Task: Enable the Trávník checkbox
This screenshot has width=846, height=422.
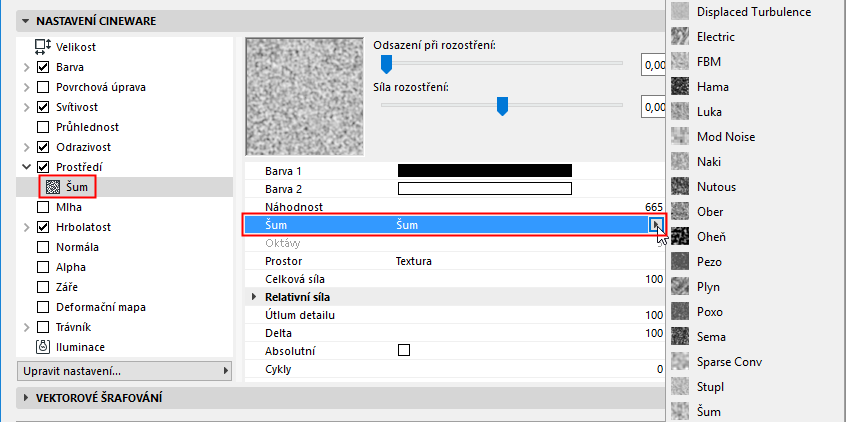Action: pos(43,327)
